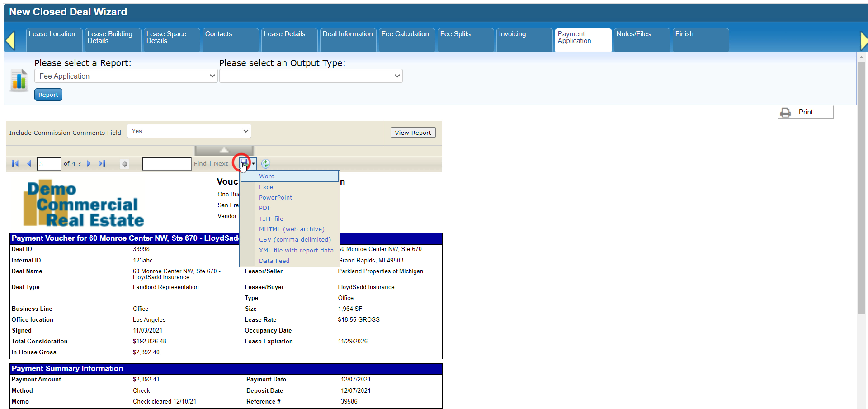This screenshot has width=868, height=409.
Task: Jump to last report page
Action: click(x=102, y=164)
